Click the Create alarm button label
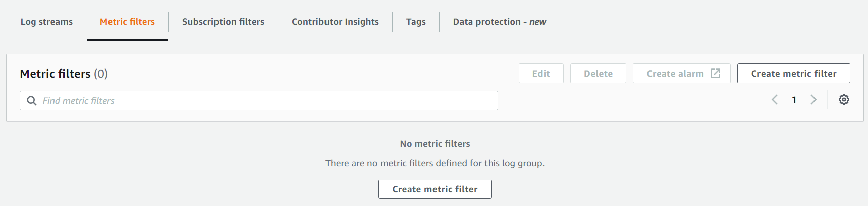The height and width of the screenshot is (206, 868). [675, 74]
